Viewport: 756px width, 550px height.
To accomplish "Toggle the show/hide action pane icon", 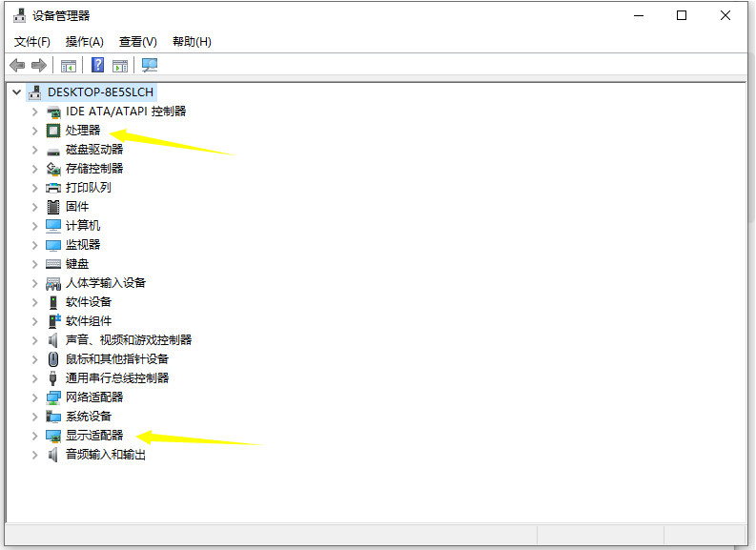I will [120, 65].
